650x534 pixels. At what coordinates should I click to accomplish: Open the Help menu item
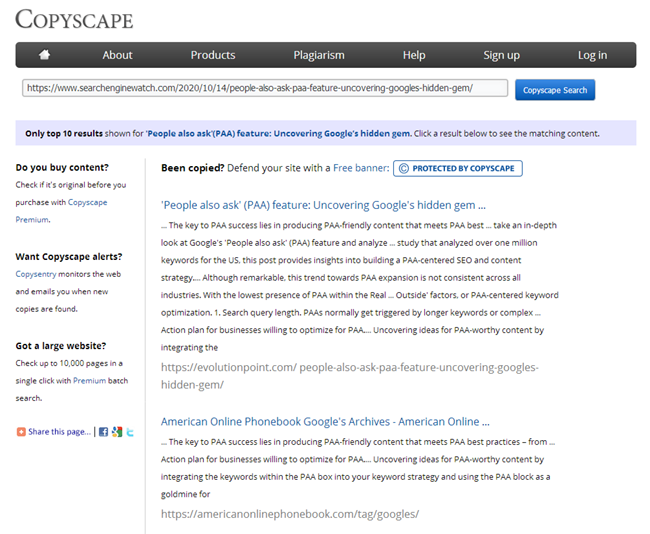(414, 55)
